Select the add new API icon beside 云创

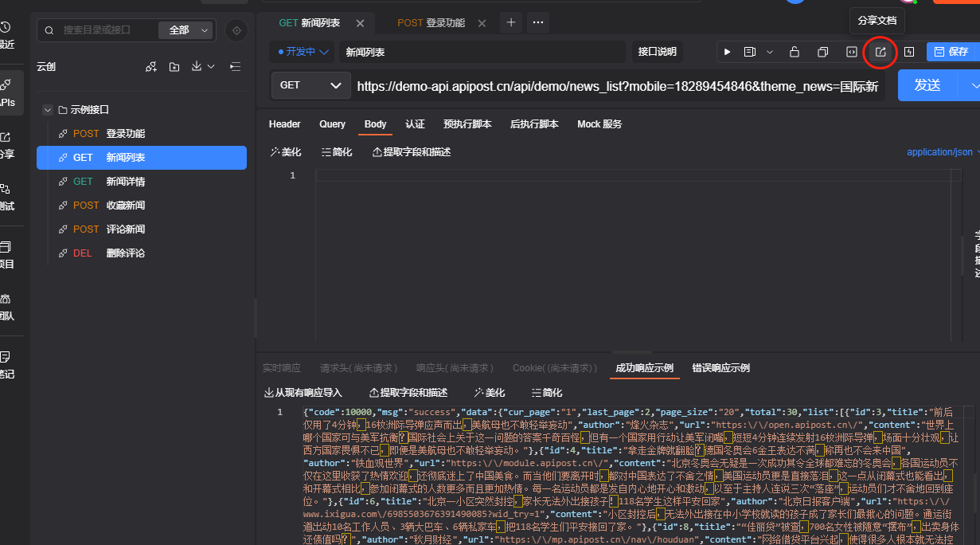pos(150,67)
